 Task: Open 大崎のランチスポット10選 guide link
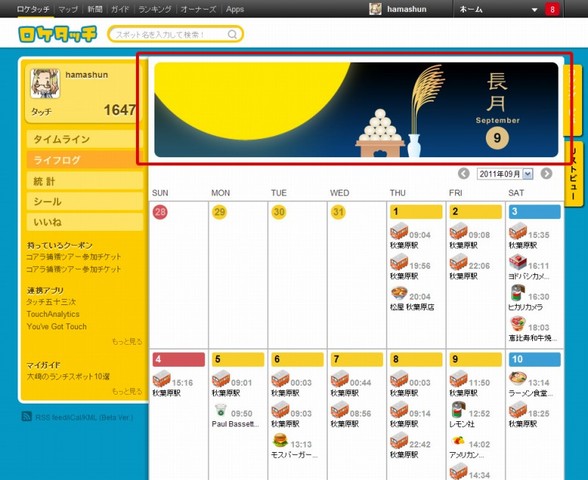tap(68, 376)
